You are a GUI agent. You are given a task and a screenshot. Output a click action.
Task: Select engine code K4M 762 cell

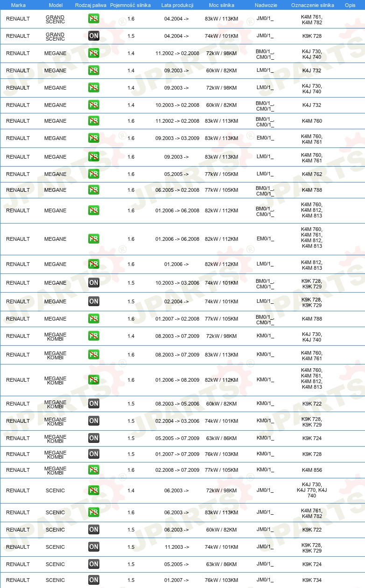(312, 174)
